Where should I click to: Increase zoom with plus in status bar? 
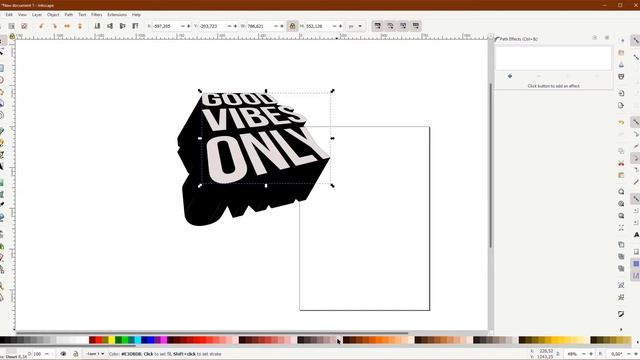point(591,354)
